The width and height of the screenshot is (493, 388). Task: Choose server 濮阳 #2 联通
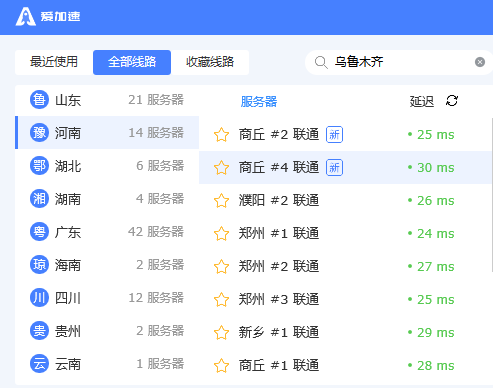point(279,201)
